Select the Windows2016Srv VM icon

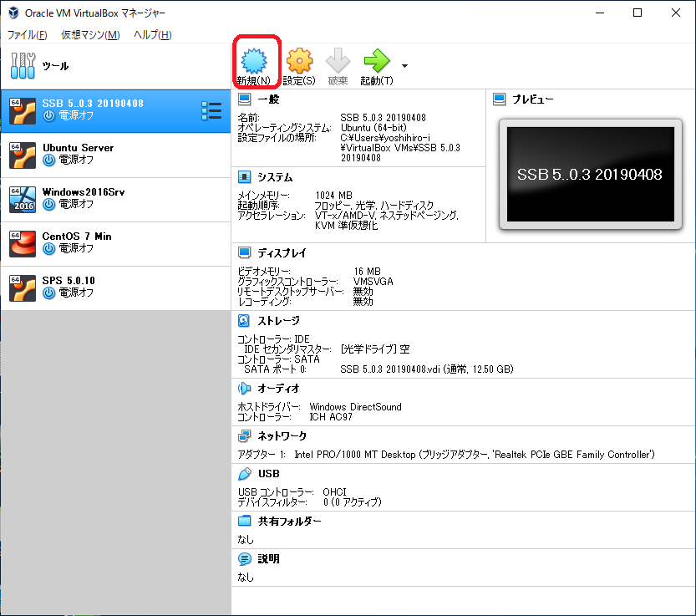(x=23, y=200)
